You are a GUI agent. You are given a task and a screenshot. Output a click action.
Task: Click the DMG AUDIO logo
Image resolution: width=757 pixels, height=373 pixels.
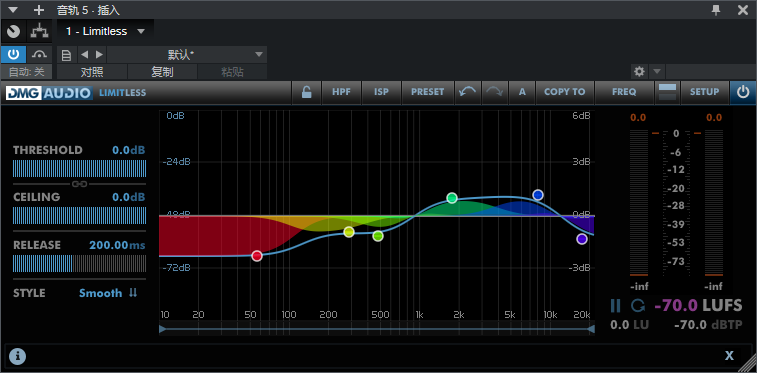pyautogui.click(x=49, y=93)
